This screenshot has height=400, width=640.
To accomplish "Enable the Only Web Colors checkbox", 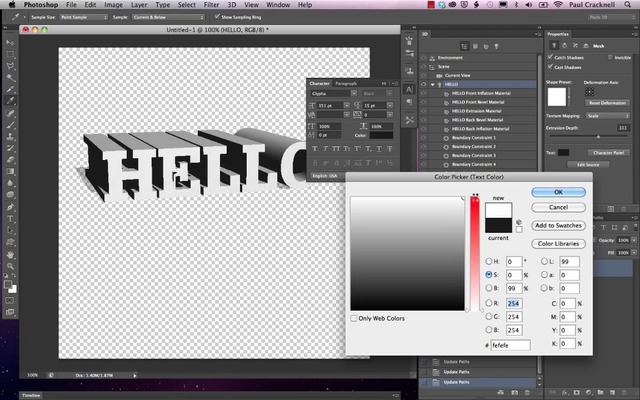I will pyautogui.click(x=355, y=318).
